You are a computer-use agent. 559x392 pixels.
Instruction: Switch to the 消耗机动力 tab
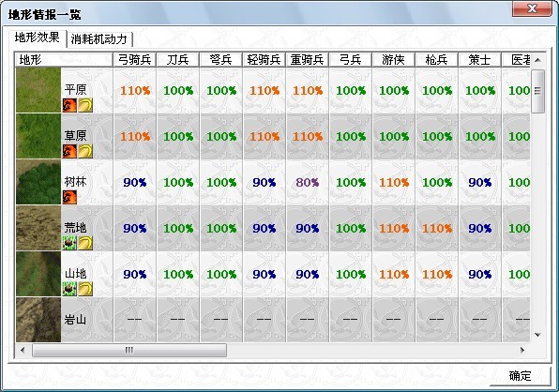coord(99,39)
